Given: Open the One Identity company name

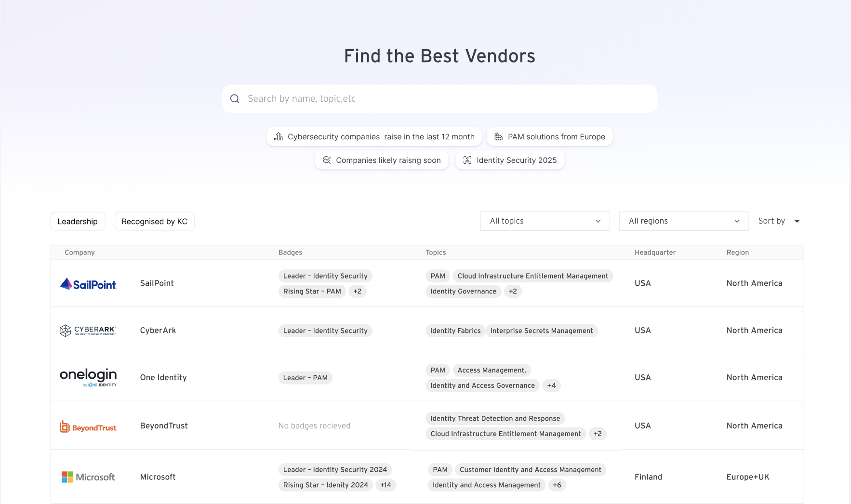Looking at the screenshot, I should pos(163,378).
